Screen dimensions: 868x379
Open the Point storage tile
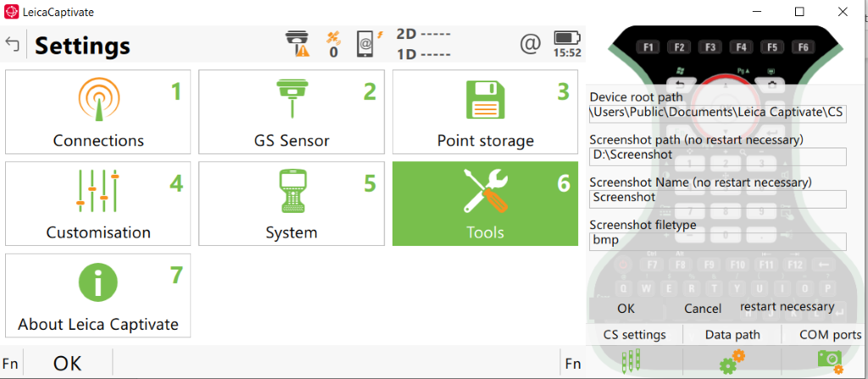(x=486, y=112)
